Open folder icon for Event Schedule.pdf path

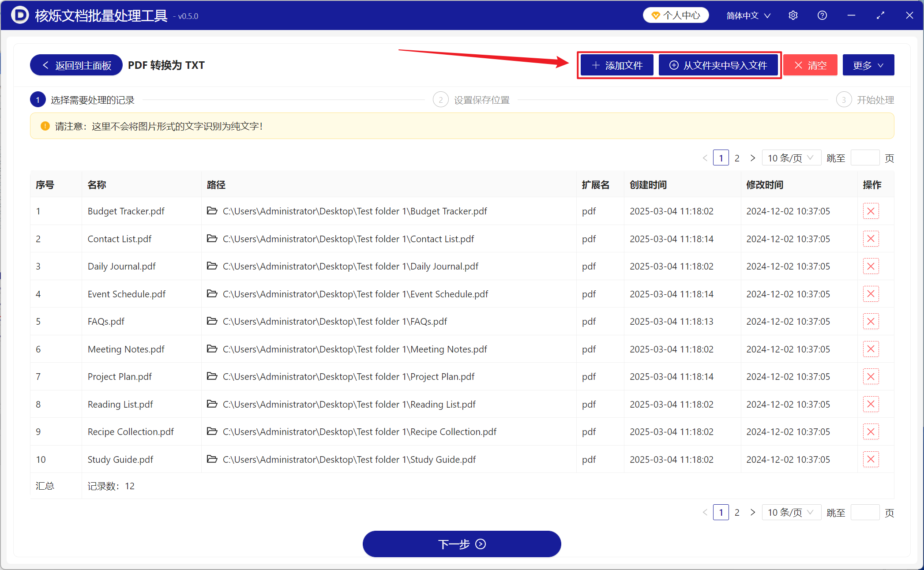click(212, 294)
